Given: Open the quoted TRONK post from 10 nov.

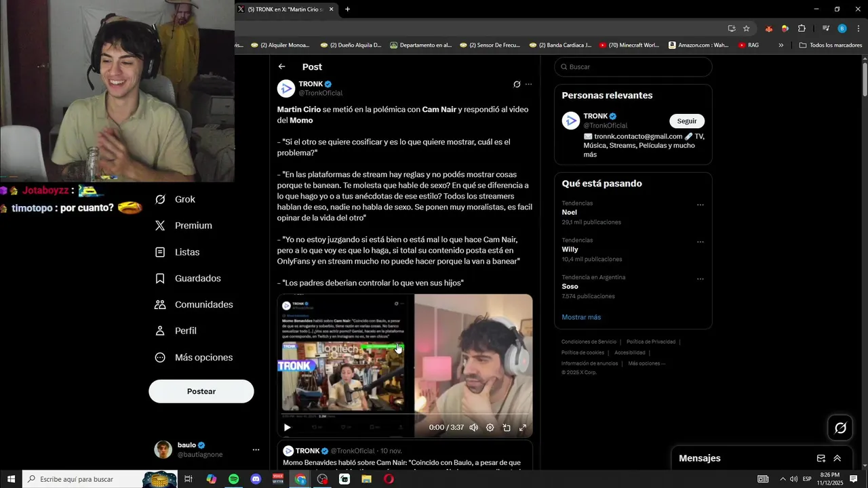Looking at the screenshot, I should 405,455.
